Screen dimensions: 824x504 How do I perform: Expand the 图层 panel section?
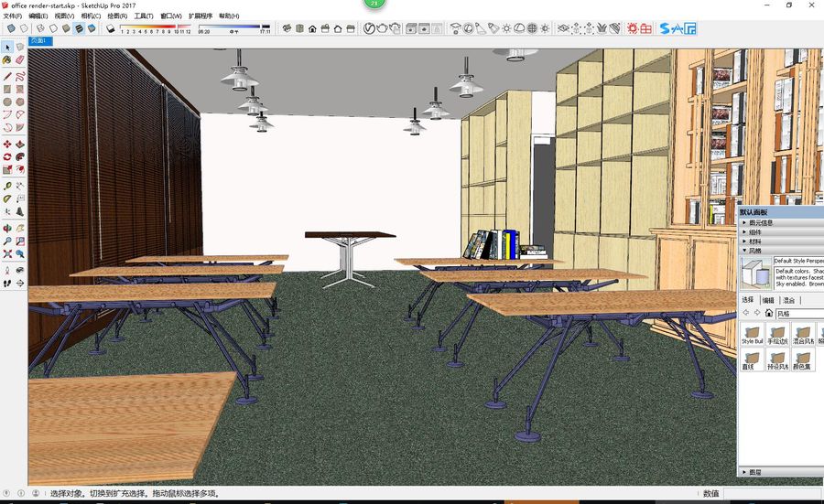(x=782, y=472)
